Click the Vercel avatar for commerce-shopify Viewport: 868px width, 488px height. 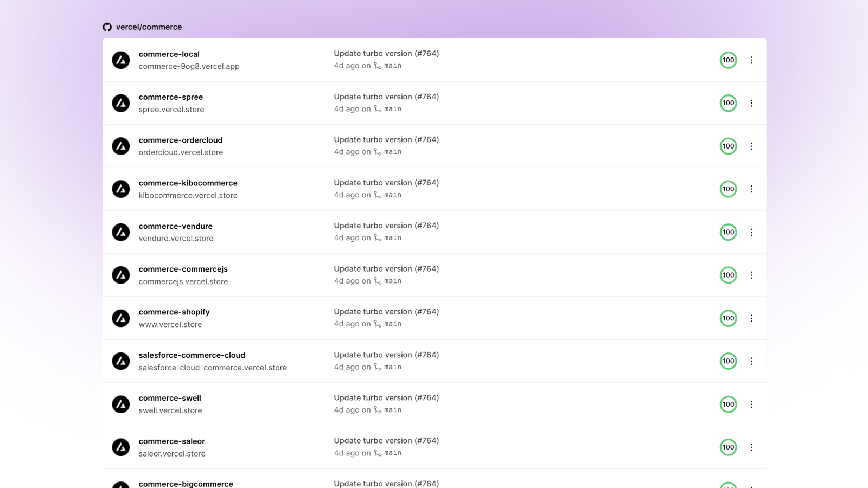(120, 318)
